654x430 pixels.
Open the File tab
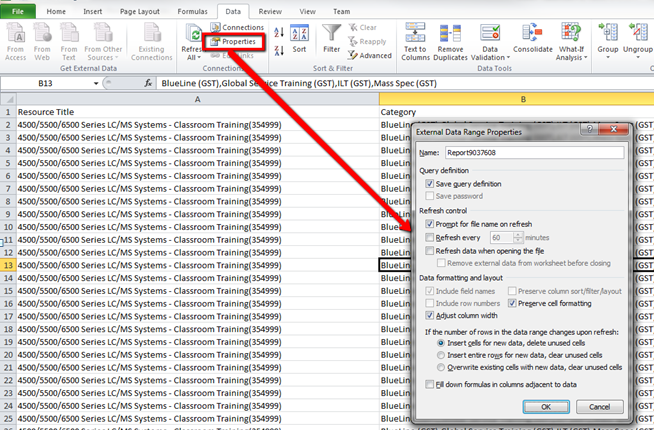click(18, 11)
